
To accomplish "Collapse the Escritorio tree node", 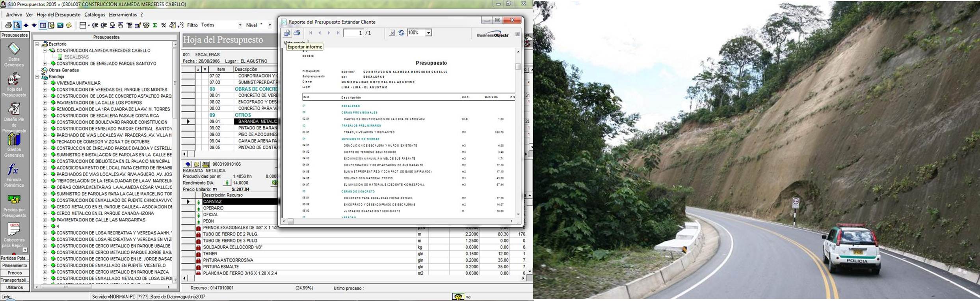I will coord(37,44).
